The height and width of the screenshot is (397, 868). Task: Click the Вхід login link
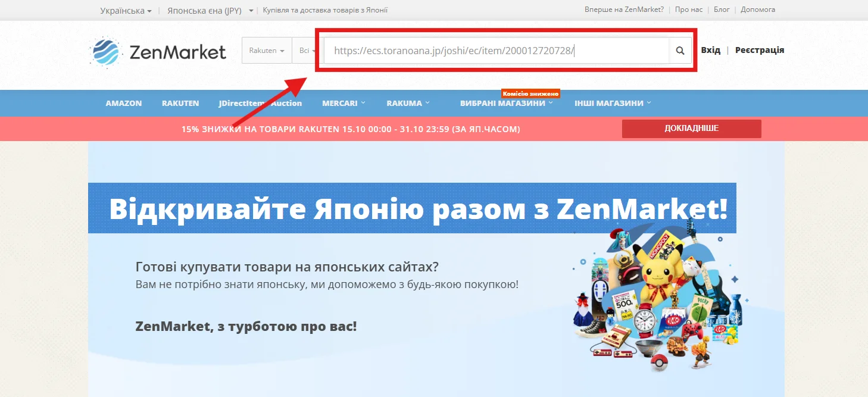(711, 50)
